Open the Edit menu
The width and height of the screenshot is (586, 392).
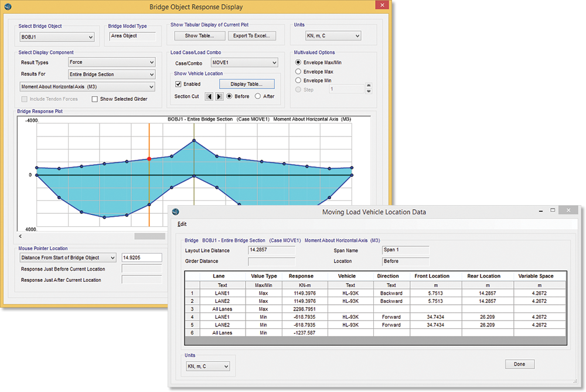[x=182, y=224]
